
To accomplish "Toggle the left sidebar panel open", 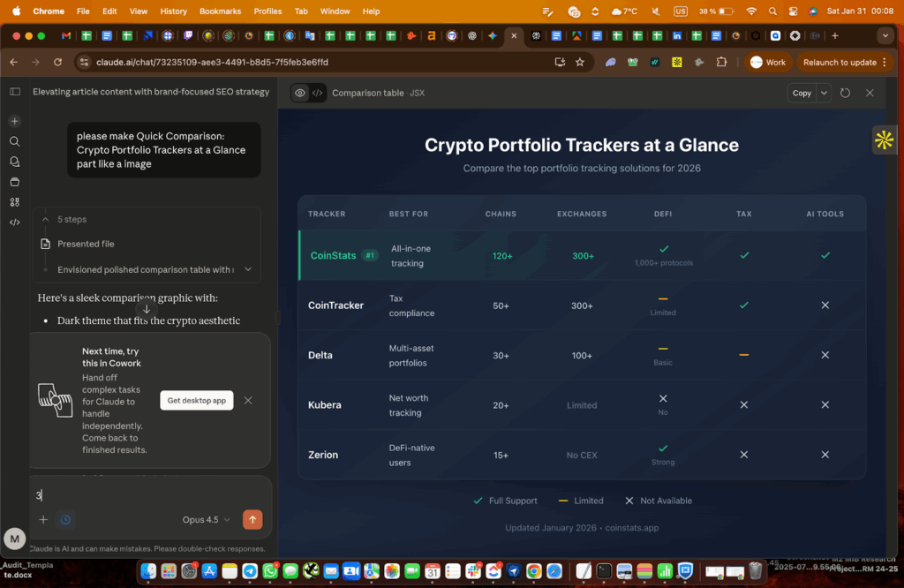I will pos(15,92).
